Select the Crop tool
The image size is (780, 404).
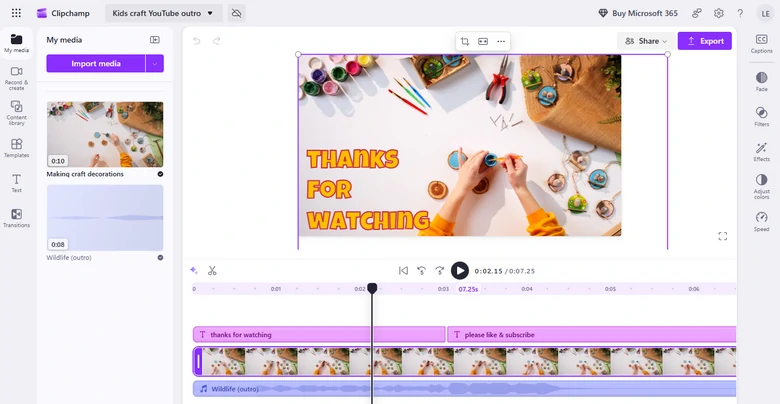point(465,41)
